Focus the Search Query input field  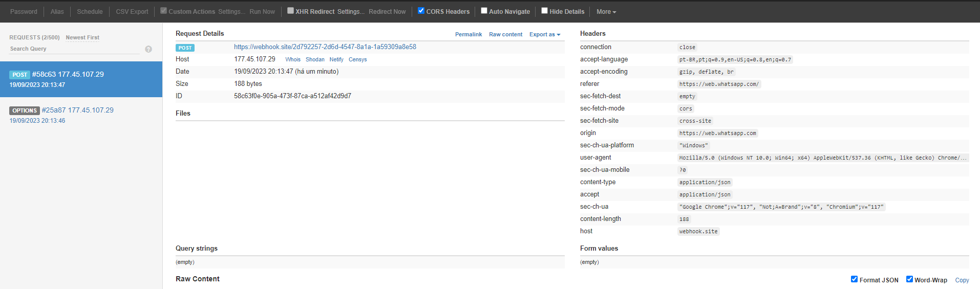coord(74,49)
